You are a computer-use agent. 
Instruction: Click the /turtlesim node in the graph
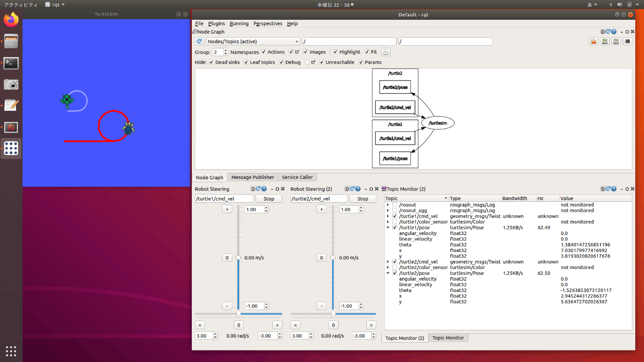pyautogui.click(x=437, y=123)
